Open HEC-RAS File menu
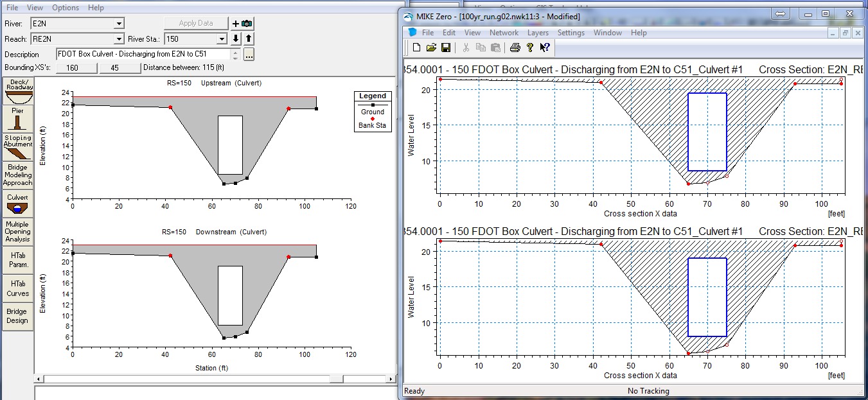 12,8
